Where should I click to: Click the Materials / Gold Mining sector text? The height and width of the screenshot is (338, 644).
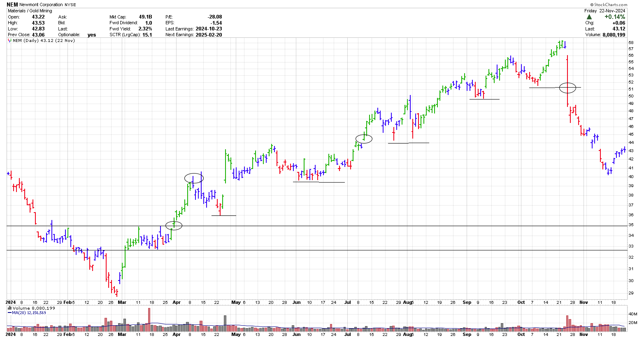pyautogui.click(x=30, y=11)
